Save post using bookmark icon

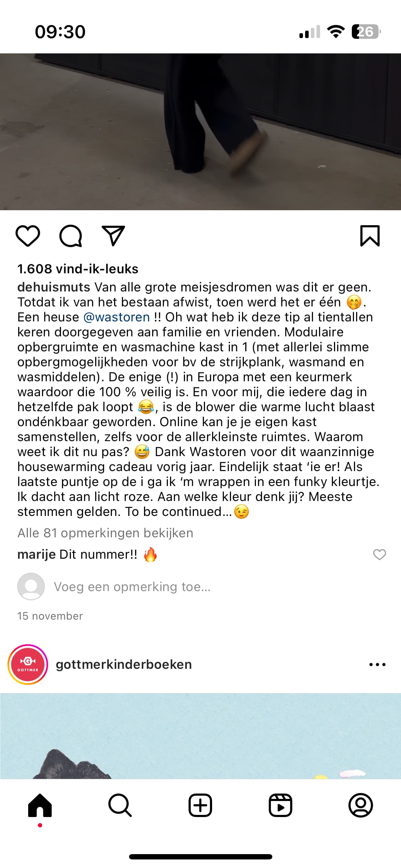(x=370, y=236)
